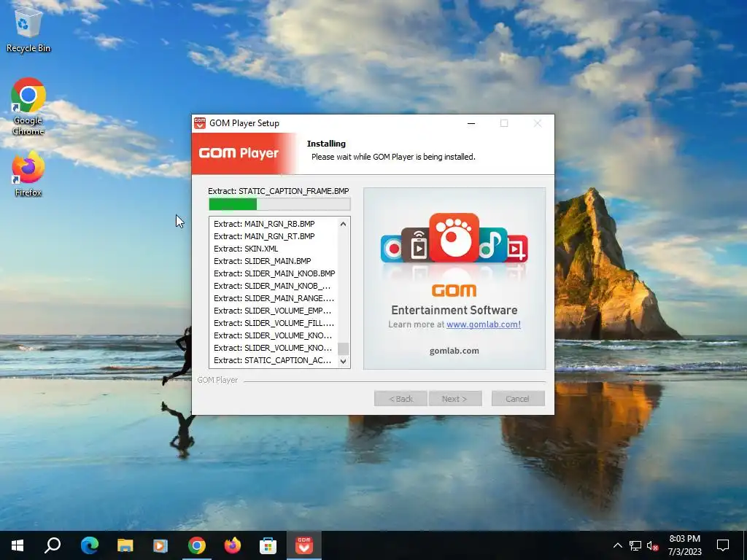This screenshot has height=560, width=747.
Task: Select log row 'Extract: STATIC_CAPTION_AC...'
Action: [x=273, y=360]
